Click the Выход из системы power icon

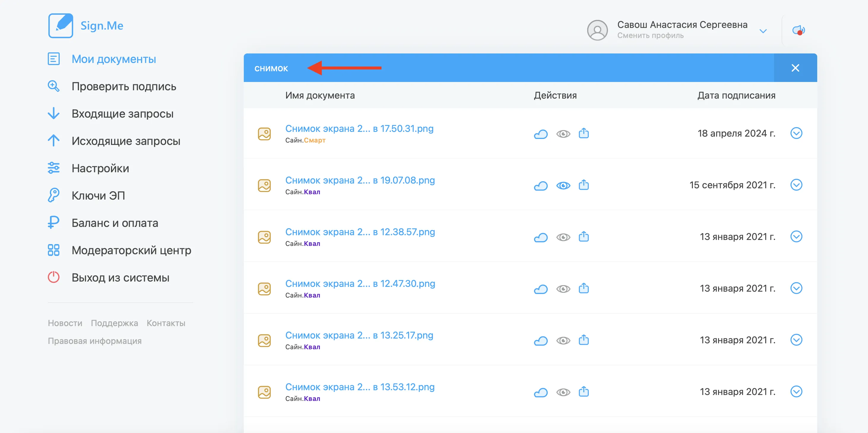53,277
